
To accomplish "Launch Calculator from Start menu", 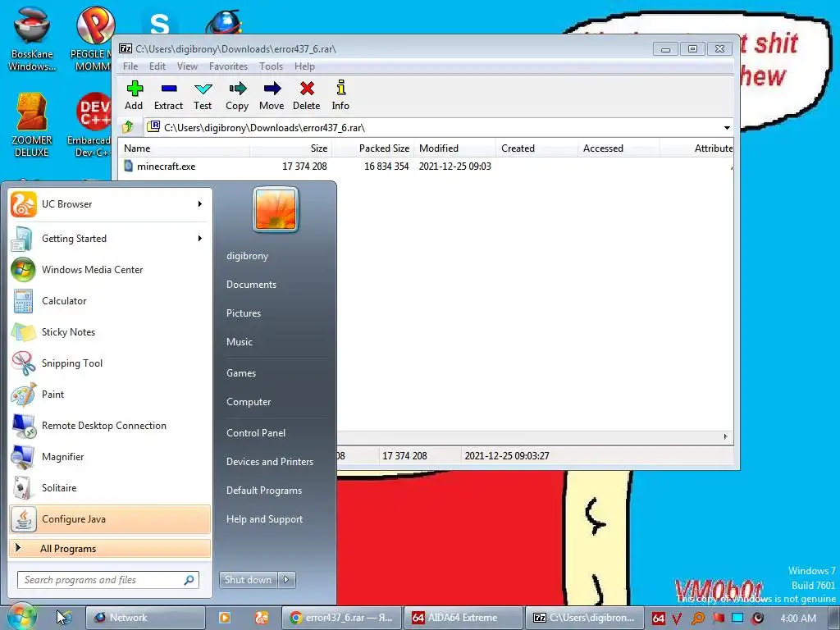I will pyautogui.click(x=110, y=300).
